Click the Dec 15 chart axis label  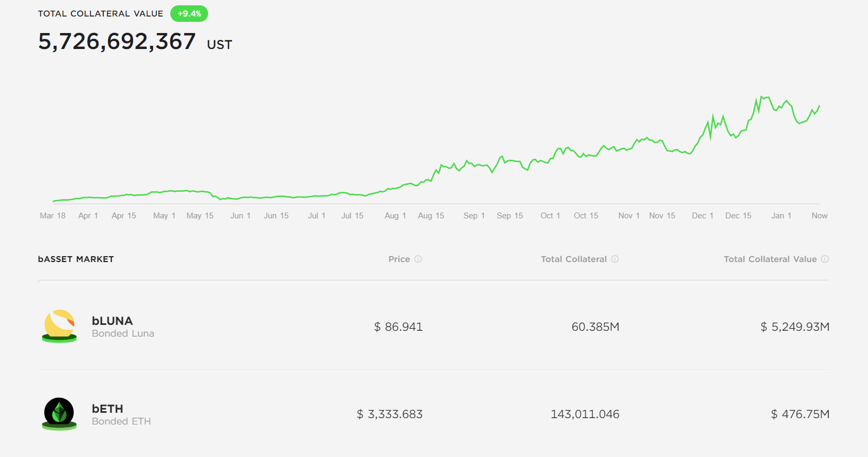(x=738, y=216)
